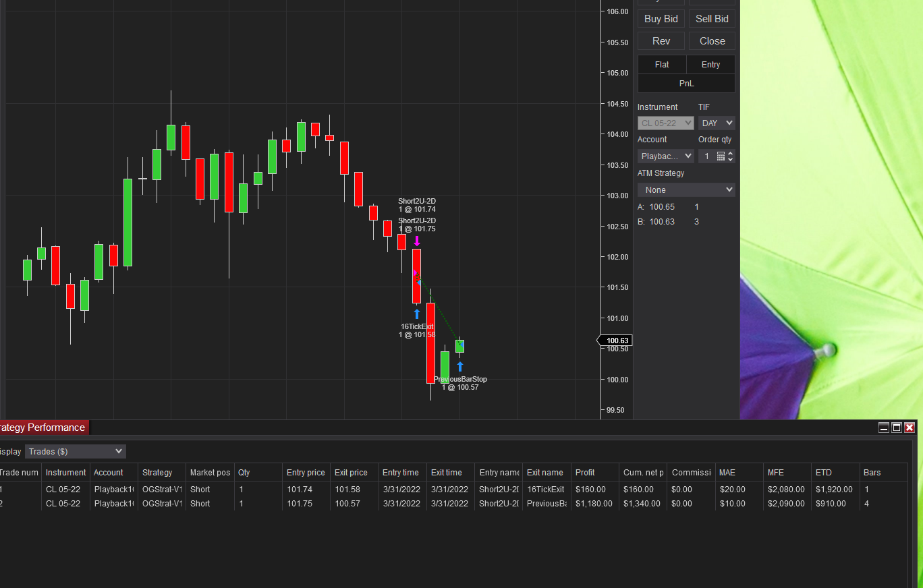Click the $1,180.00 profit cell
This screenshot has width=923, height=588.
(x=595, y=504)
